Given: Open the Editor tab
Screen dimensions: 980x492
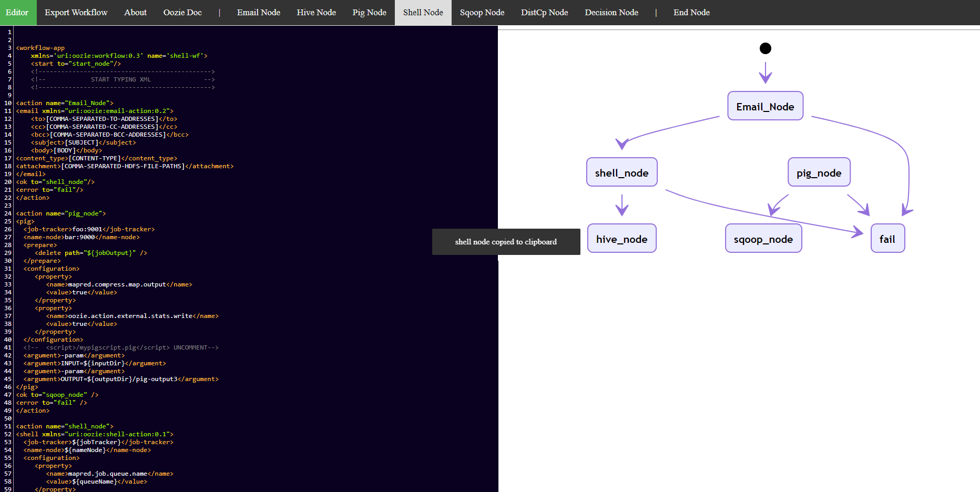Looking at the screenshot, I should tap(17, 12).
